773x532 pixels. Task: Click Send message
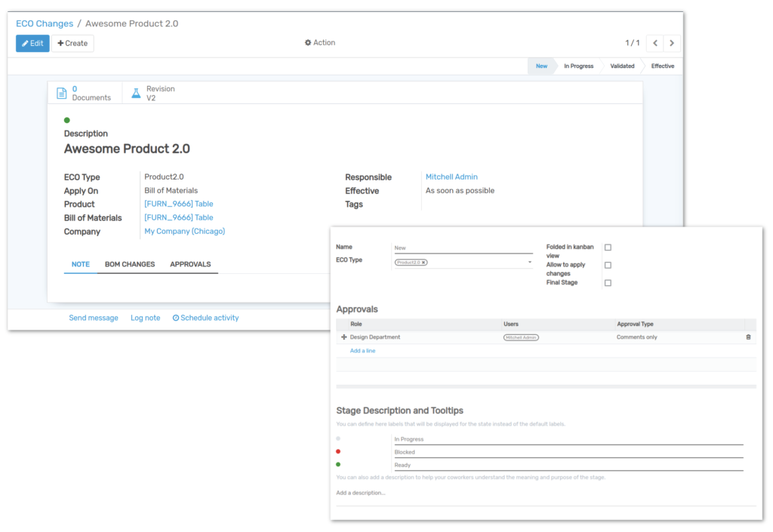(94, 318)
